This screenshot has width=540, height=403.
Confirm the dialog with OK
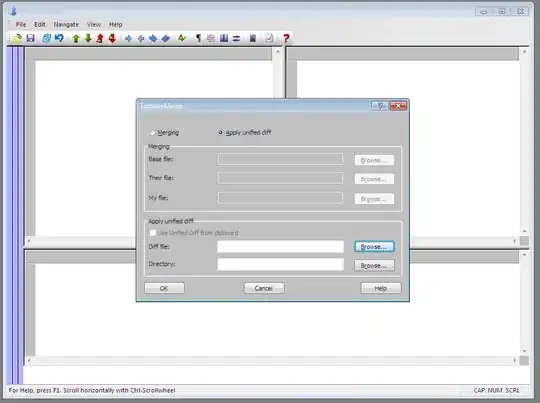tap(164, 288)
